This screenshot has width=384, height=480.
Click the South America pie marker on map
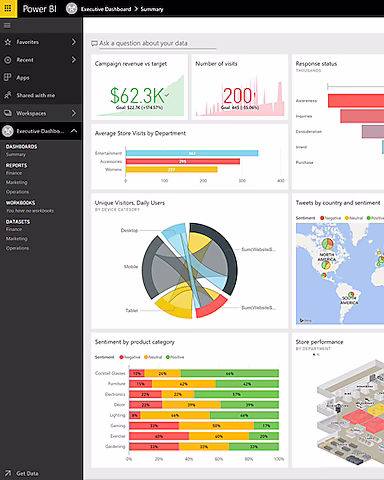pyautogui.click(x=351, y=294)
